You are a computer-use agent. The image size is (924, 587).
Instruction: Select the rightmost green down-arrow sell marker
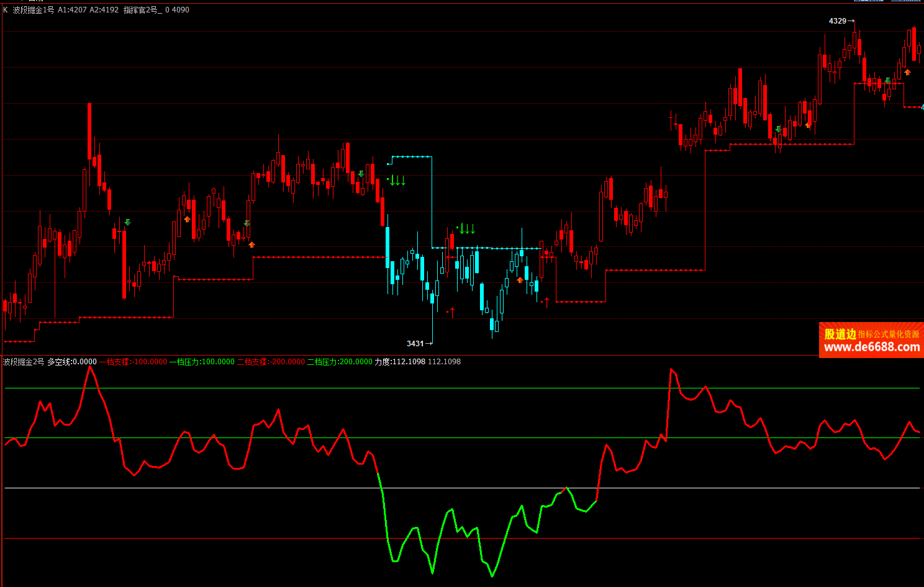(x=888, y=81)
